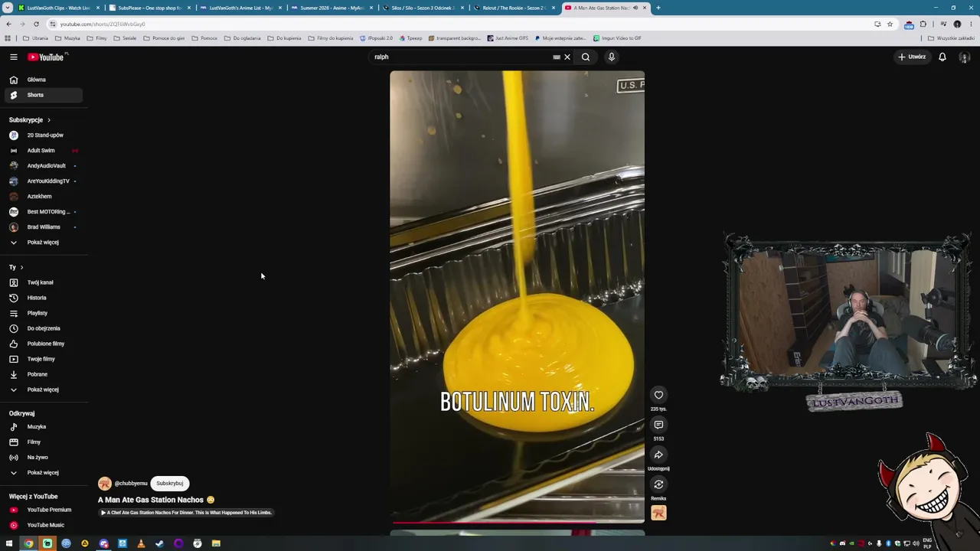The image size is (980, 551).
Task: Open Polubione filmy
Action: click(x=42, y=344)
